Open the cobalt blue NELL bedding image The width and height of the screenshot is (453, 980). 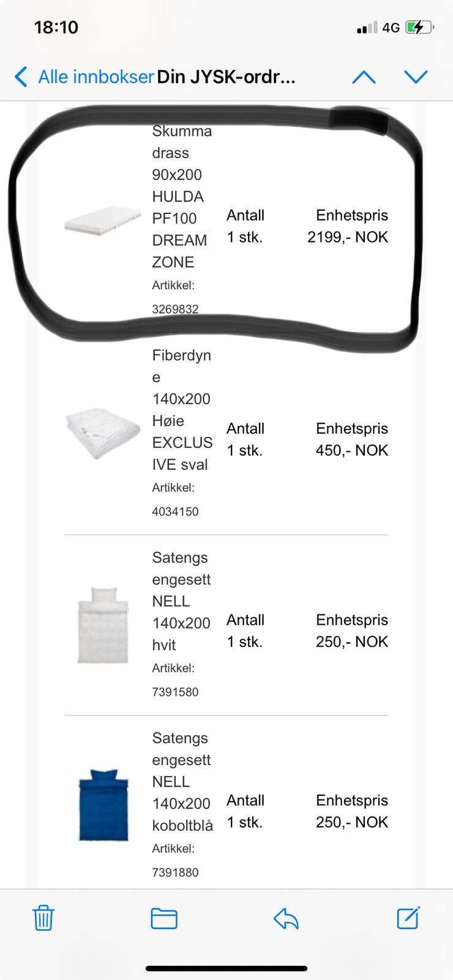103,804
